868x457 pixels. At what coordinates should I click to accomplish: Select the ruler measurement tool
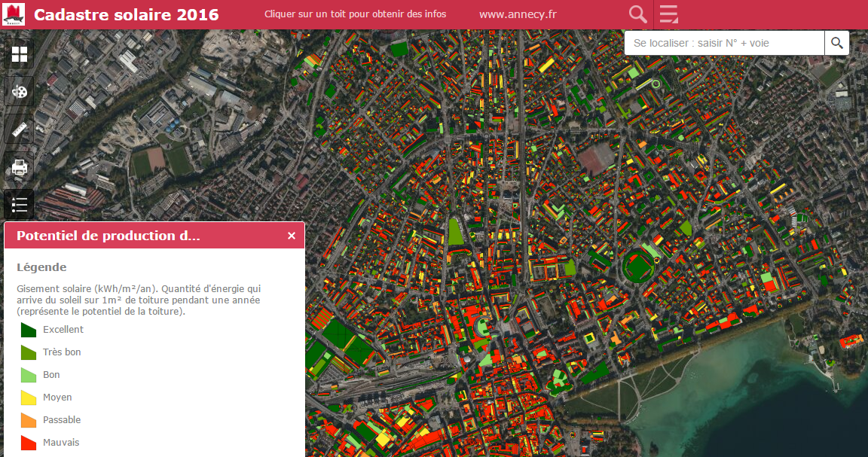(19, 129)
